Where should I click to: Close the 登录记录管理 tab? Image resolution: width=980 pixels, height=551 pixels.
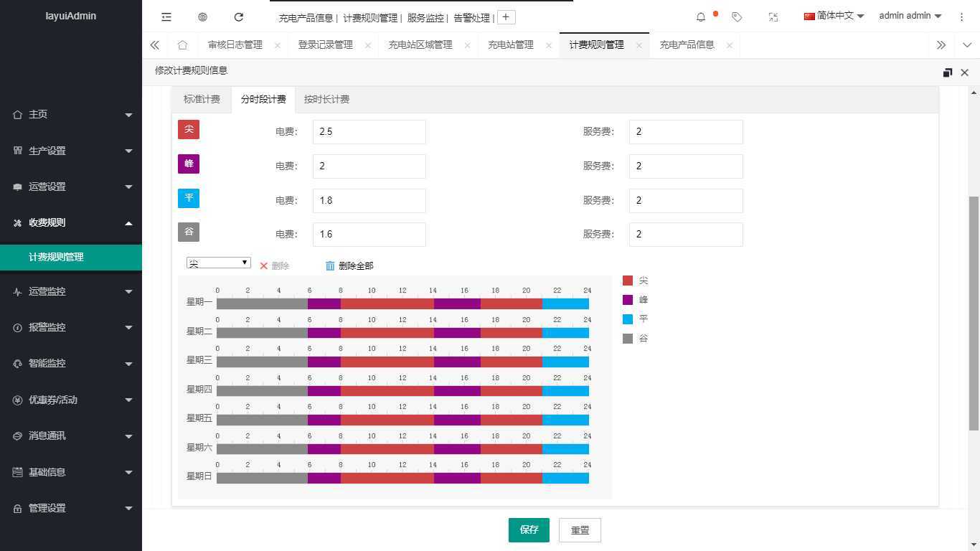tap(368, 45)
